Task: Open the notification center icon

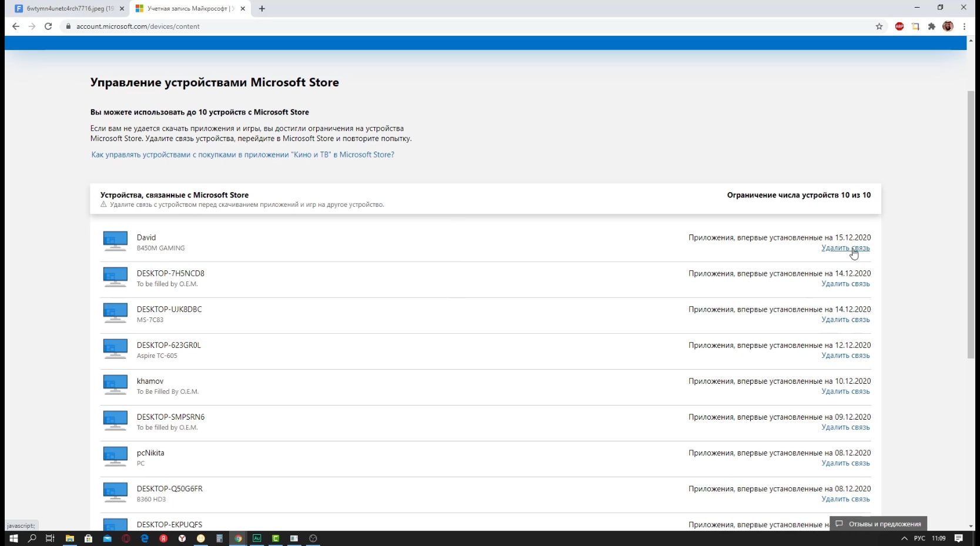Action: point(959,538)
